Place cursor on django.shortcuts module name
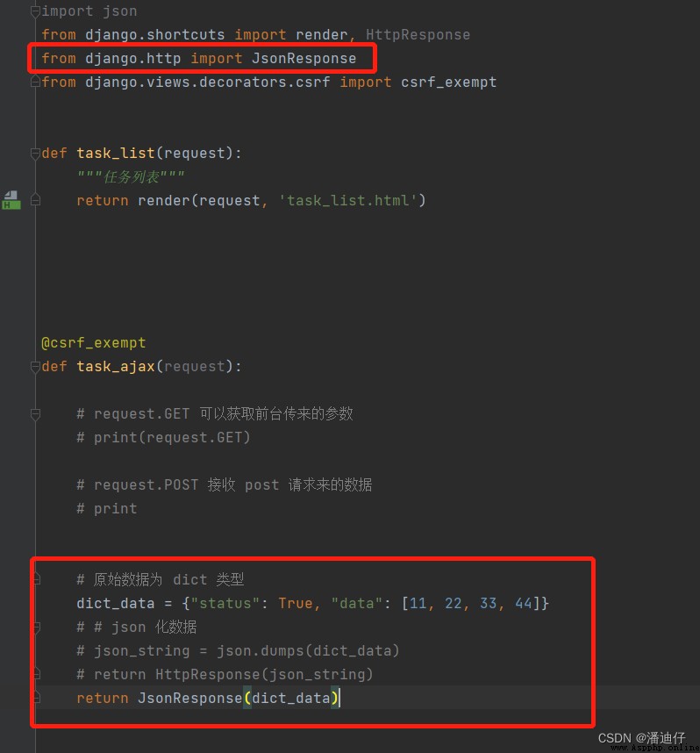The height and width of the screenshot is (753, 700). [x=154, y=34]
